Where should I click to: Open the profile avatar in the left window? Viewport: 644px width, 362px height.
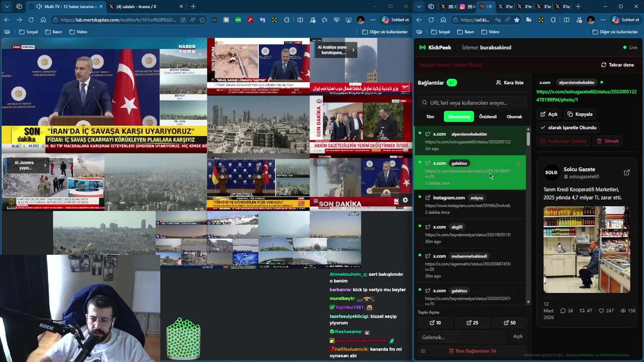coord(361,20)
